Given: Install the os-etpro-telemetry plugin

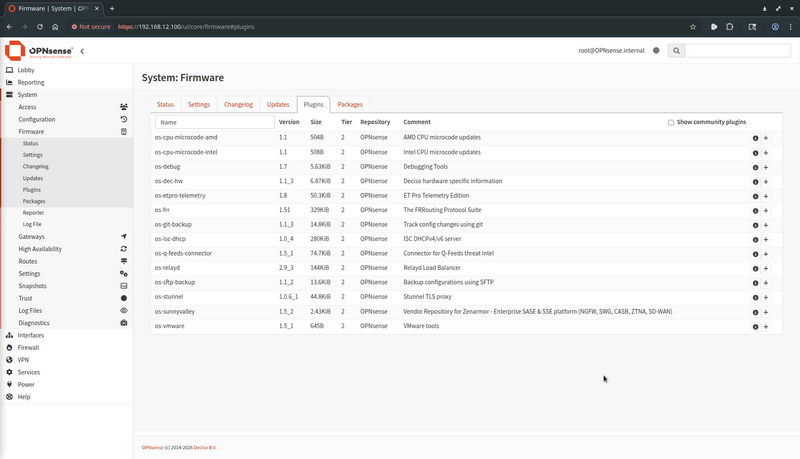Looking at the screenshot, I should tap(766, 196).
